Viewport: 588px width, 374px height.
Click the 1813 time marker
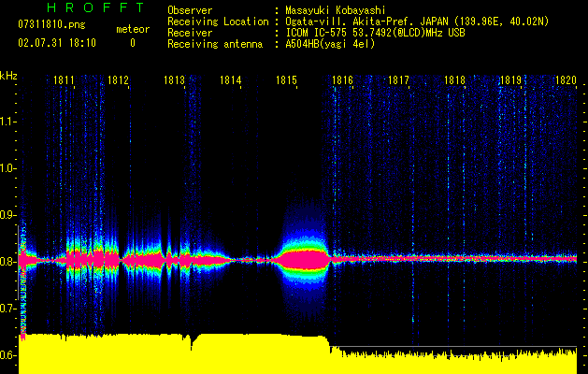click(x=175, y=80)
